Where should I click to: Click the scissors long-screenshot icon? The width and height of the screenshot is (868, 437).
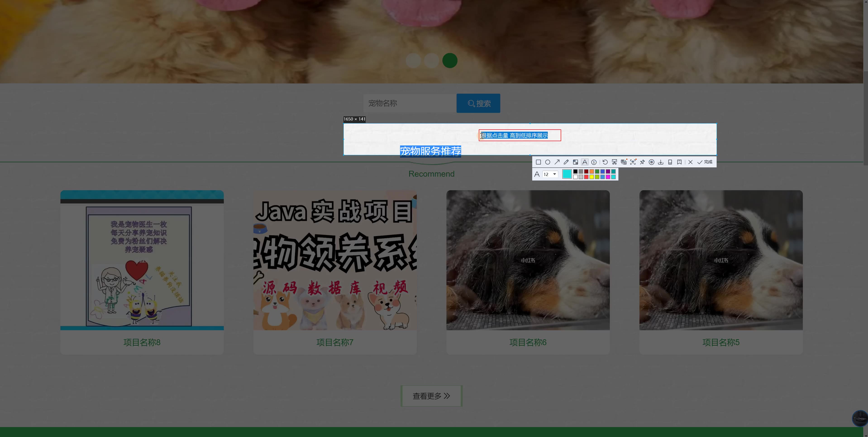[x=615, y=162]
